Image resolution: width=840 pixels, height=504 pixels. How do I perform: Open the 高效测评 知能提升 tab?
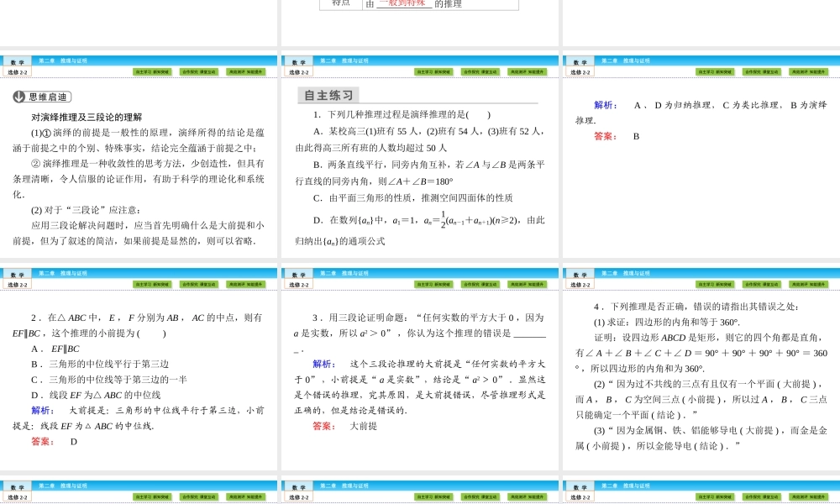pyautogui.click(x=247, y=71)
